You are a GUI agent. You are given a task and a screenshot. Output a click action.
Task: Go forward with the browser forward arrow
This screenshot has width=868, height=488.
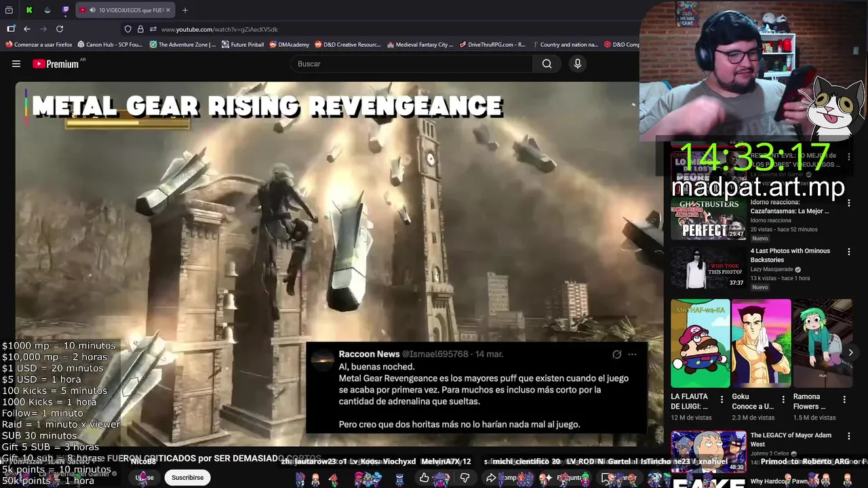43,29
